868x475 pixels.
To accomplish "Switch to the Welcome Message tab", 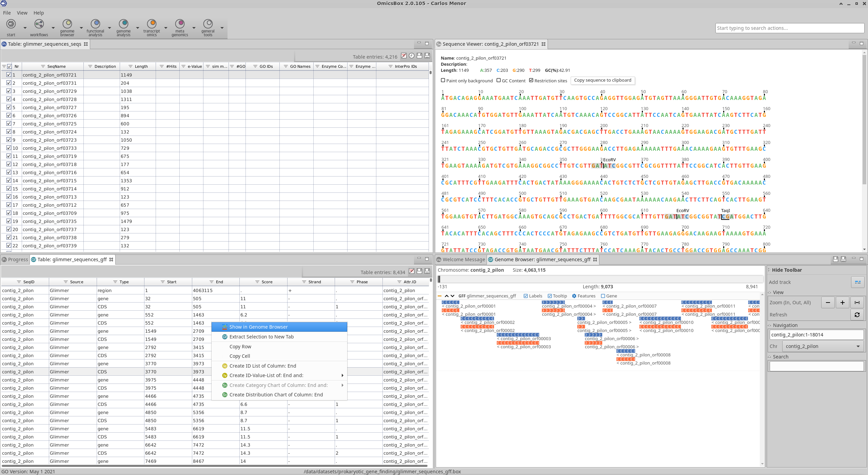I will coord(460,260).
